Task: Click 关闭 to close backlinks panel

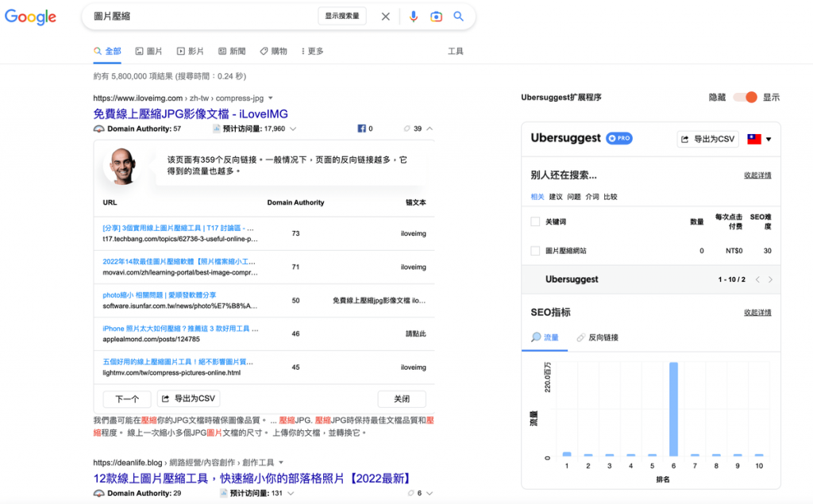Action: 402,398
